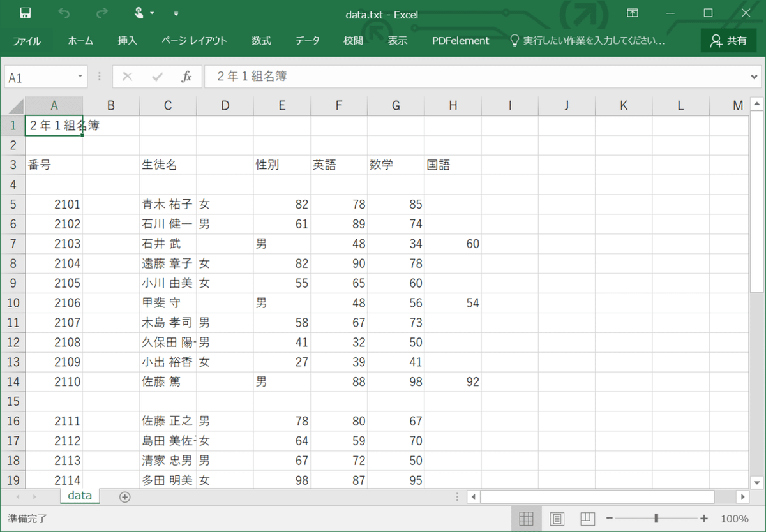Click the Save icon in quick access toolbar

(x=25, y=13)
